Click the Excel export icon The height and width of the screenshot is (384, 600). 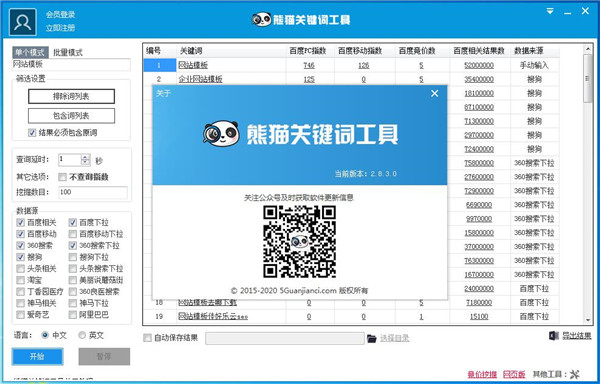[x=554, y=336]
